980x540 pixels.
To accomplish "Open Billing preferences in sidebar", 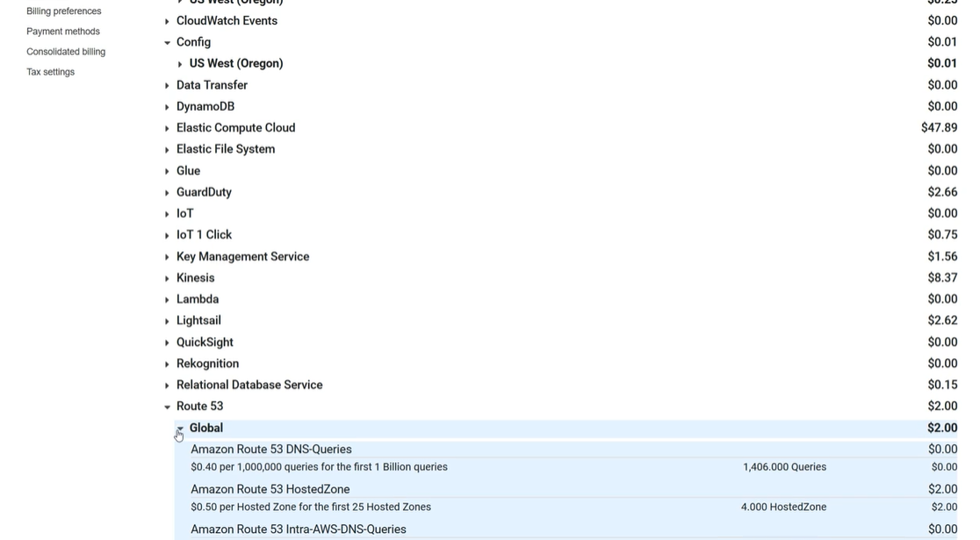I will click(x=64, y=11).
